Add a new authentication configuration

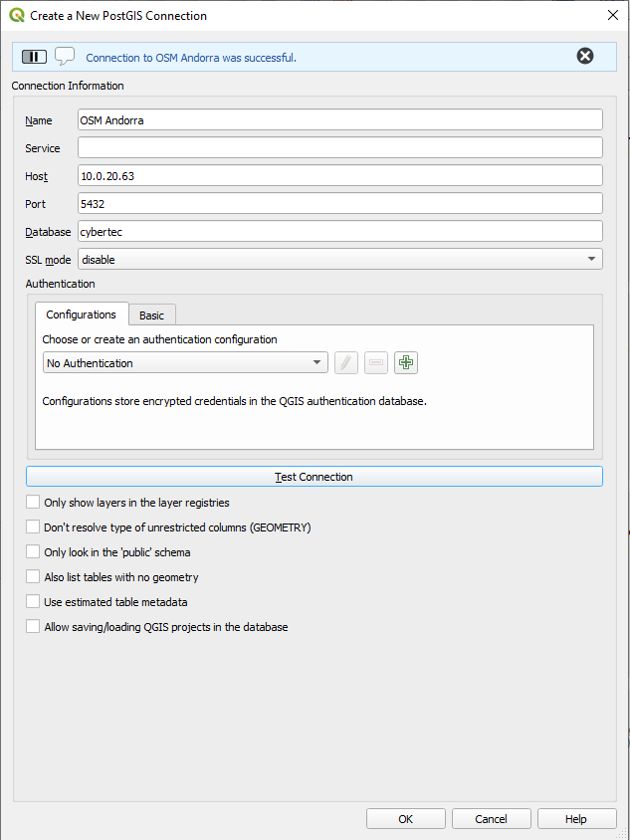point(405,363)
